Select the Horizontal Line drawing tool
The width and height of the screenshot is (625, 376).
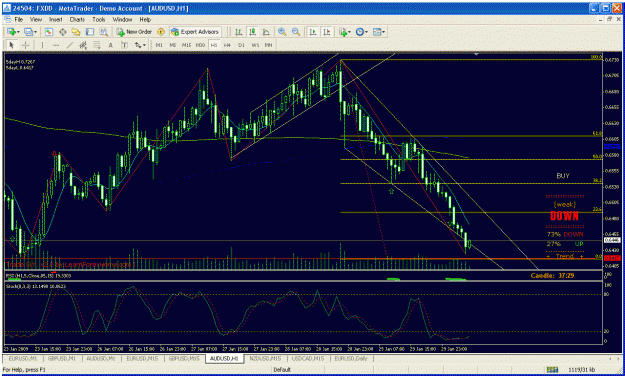pyautogui.click(x=56, y=45)
